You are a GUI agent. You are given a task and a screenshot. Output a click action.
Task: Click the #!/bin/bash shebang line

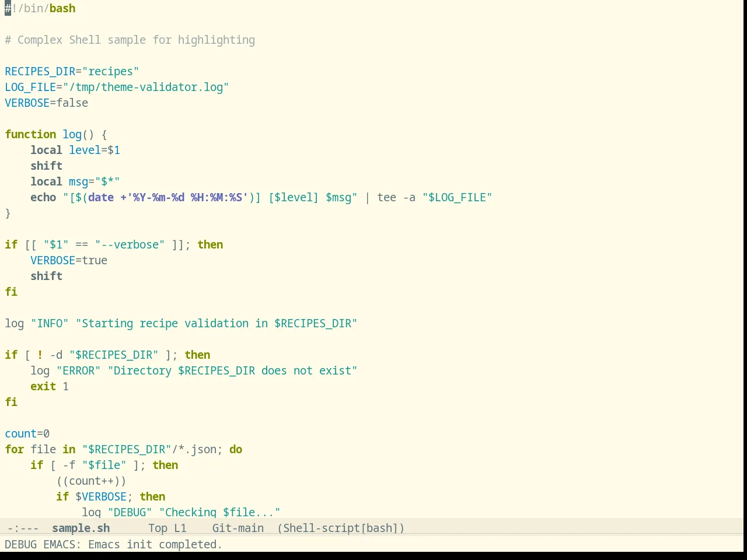[x=40, y=9]
